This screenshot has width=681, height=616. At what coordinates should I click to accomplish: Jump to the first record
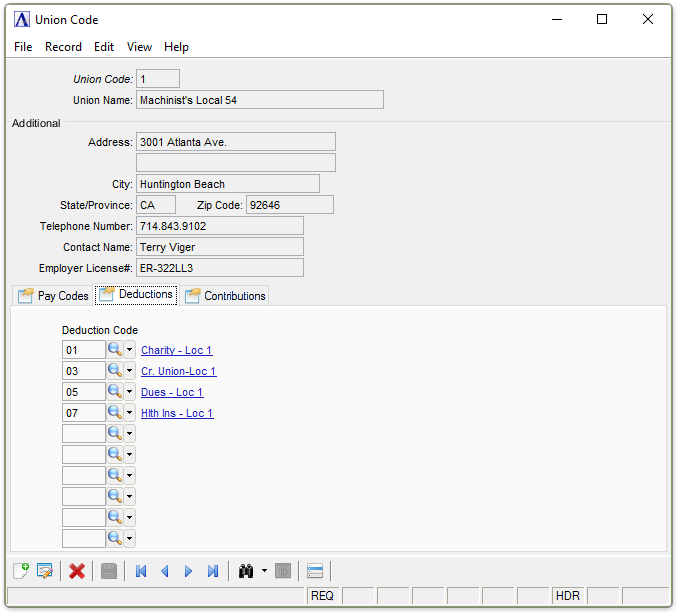[x=141, y=571]
